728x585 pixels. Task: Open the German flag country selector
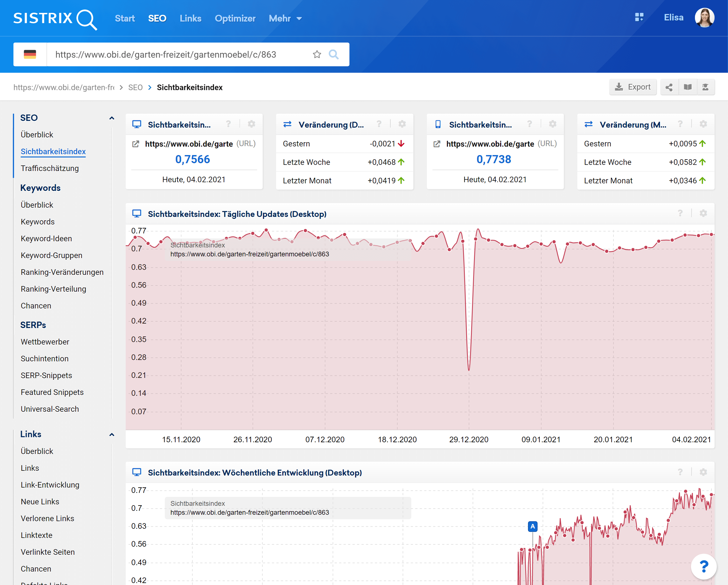pos(30,54)
